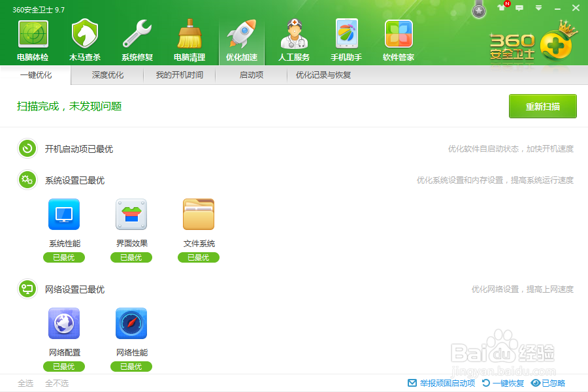Click 已最优 badge under 界面效果

tap(131, 257)
